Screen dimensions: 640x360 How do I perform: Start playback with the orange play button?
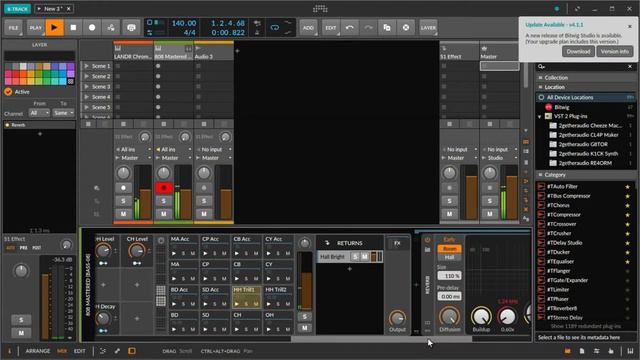[54, 27]
